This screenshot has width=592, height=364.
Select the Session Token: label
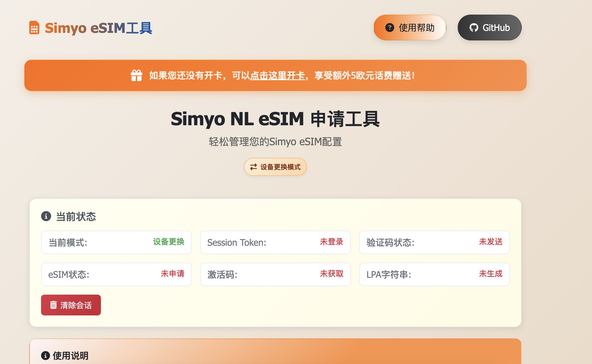[237, 242]
